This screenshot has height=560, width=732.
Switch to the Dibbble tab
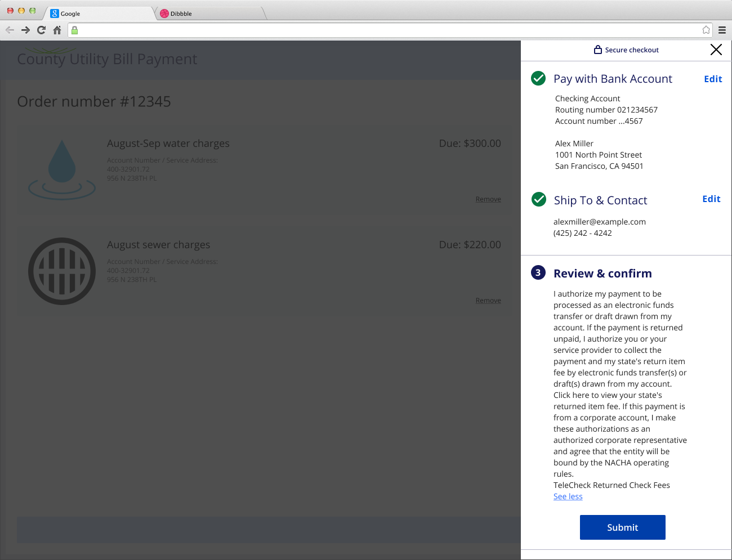point(208,14)
